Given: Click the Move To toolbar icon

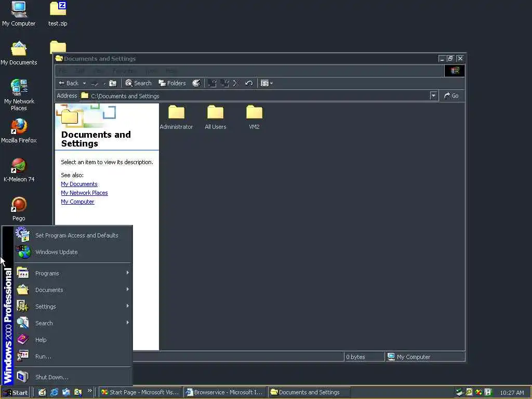Looking at the screenshot, I should click(x=212, y=83).
